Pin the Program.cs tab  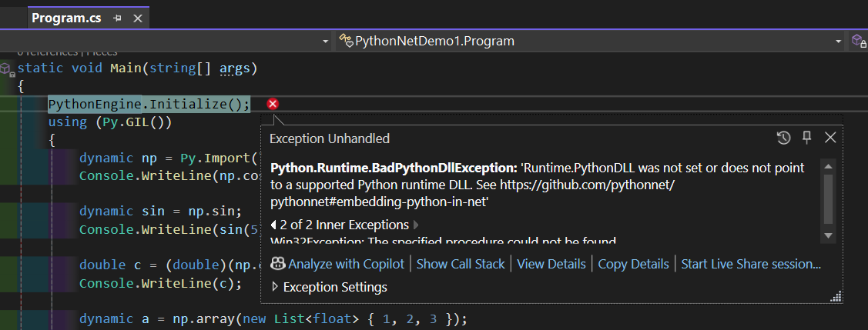118,18
